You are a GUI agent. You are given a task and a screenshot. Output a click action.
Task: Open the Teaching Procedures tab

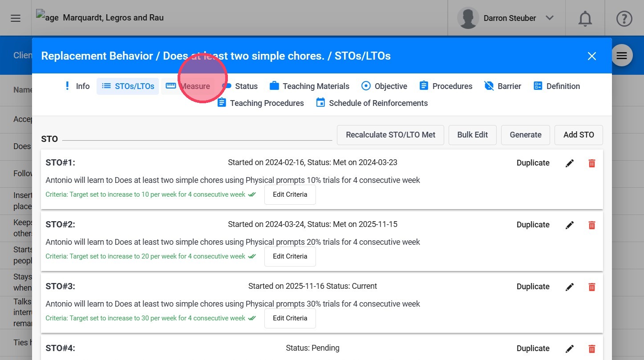coord(260,103)
